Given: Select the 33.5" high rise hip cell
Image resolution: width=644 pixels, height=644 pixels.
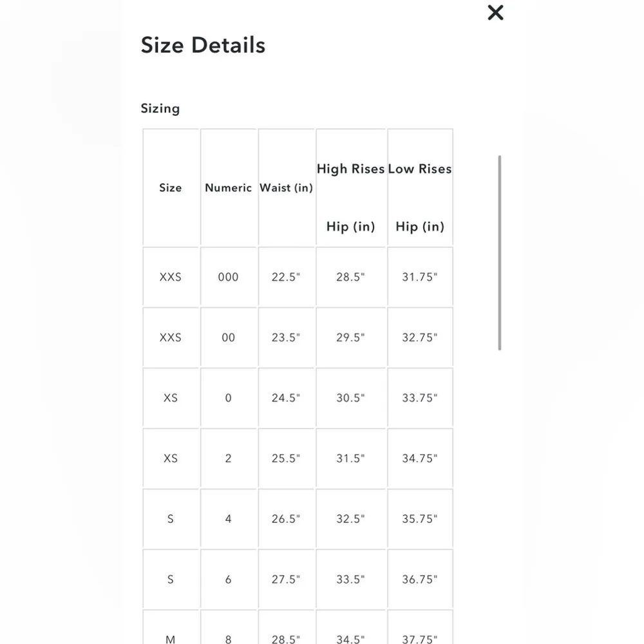Looking at the screenshot, I should 350,580.
